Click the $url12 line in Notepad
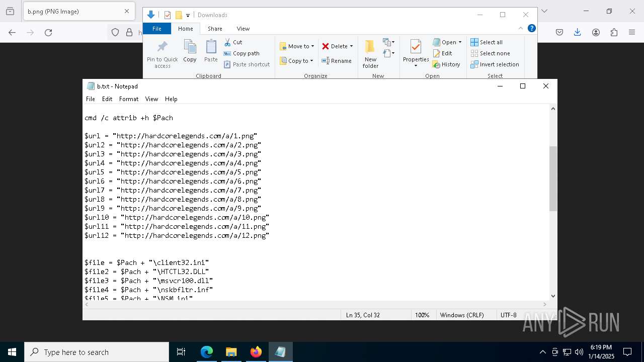 click(177, 235)
